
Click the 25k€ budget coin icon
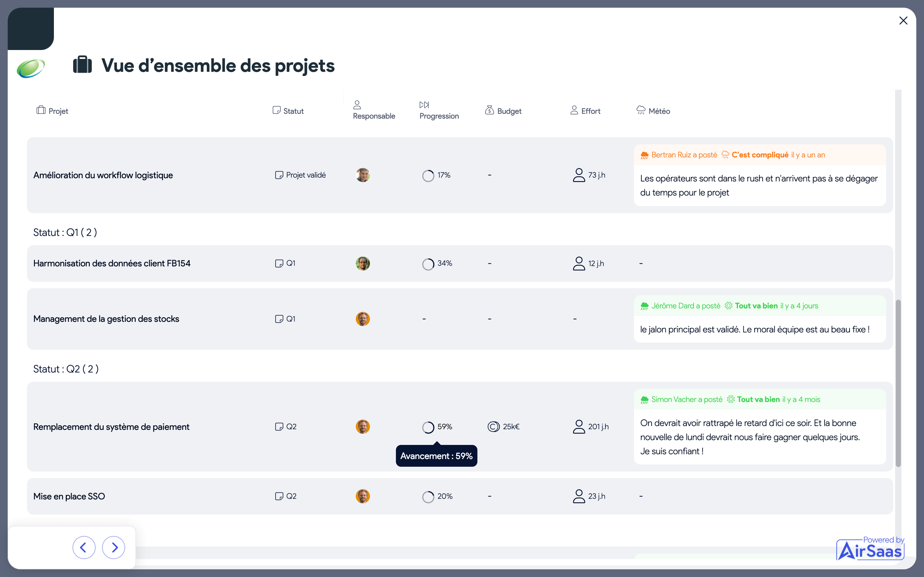(493, 427)
